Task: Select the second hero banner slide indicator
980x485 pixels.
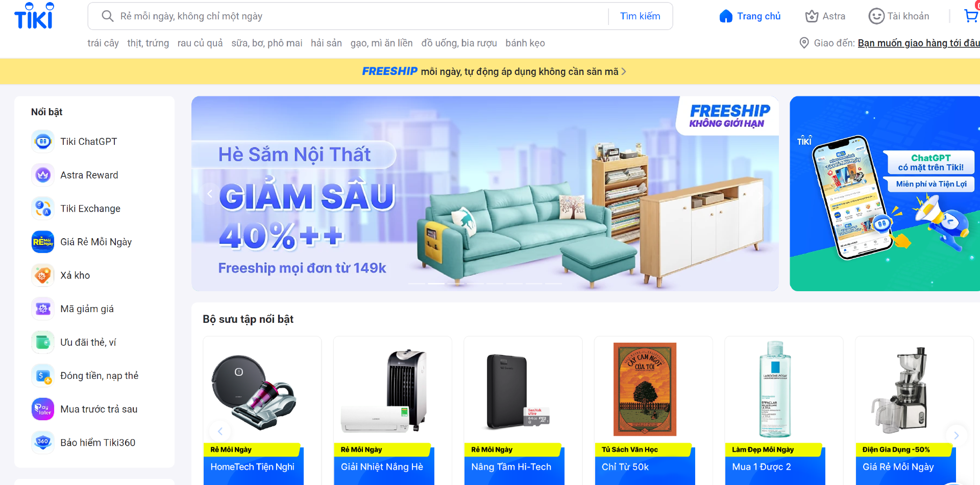Action: 436,283
